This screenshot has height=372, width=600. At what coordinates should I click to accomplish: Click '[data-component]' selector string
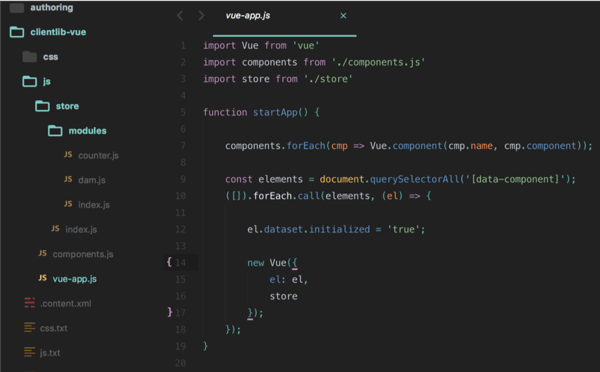515,179
